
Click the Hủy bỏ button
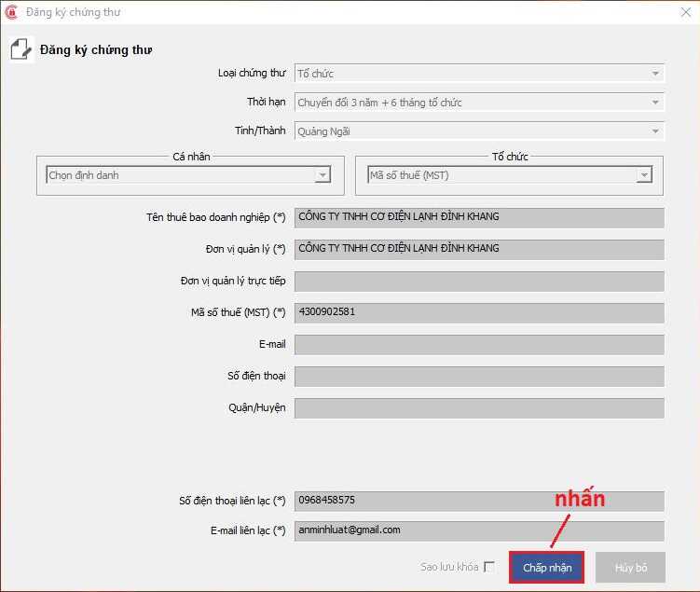point(630,568)
